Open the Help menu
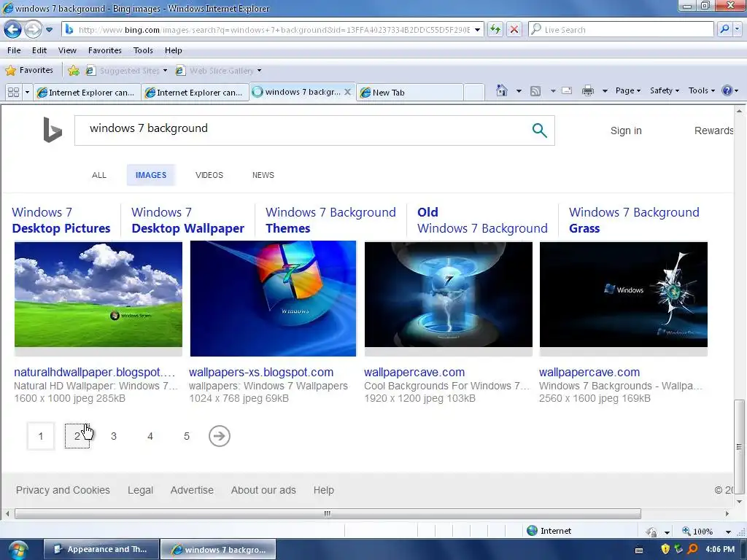 174,50
